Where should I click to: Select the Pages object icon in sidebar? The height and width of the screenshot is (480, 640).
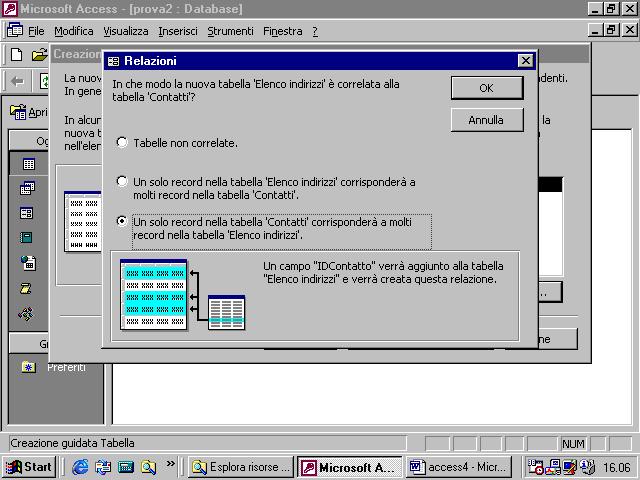(x=28, y=263)
